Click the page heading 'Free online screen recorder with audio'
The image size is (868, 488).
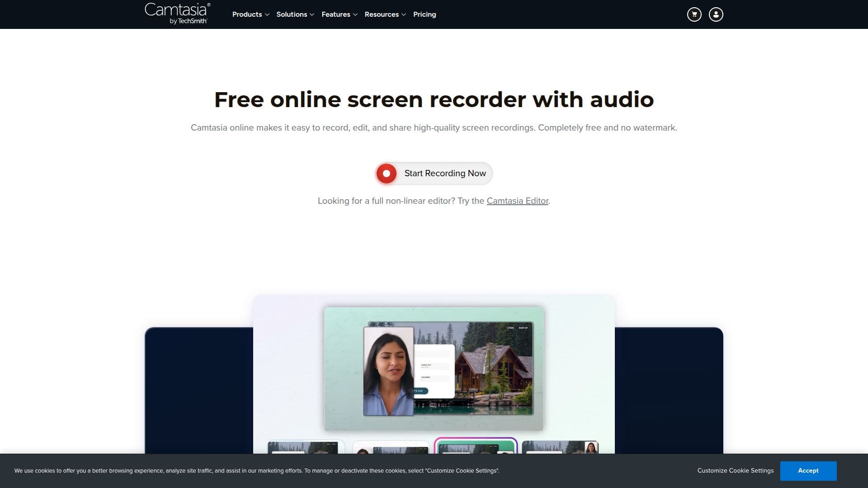coord(434,99)
